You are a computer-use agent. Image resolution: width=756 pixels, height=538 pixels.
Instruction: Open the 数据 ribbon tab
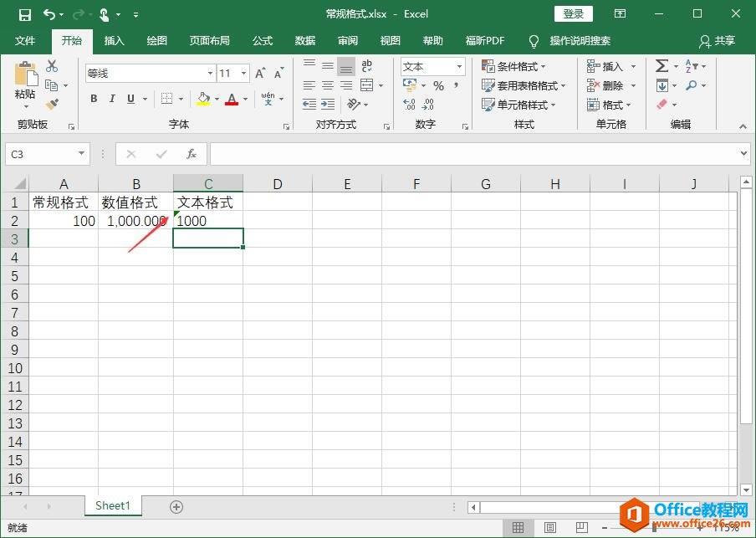click(x=304, y=40)
